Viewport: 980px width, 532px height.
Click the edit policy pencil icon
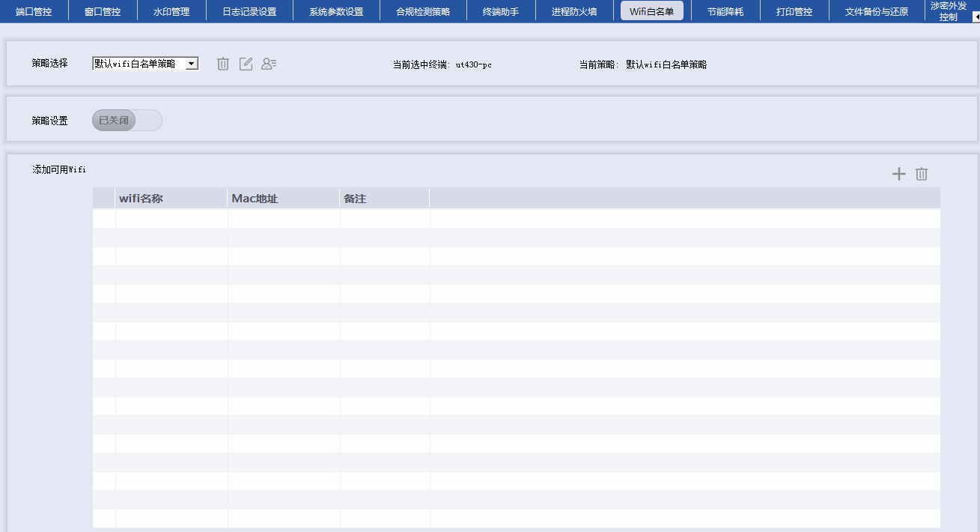coord(246,64)
